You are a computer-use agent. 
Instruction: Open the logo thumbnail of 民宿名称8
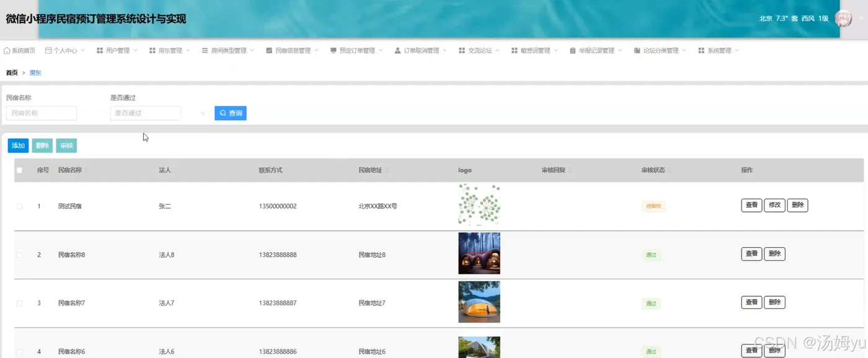tap(479, 253)
